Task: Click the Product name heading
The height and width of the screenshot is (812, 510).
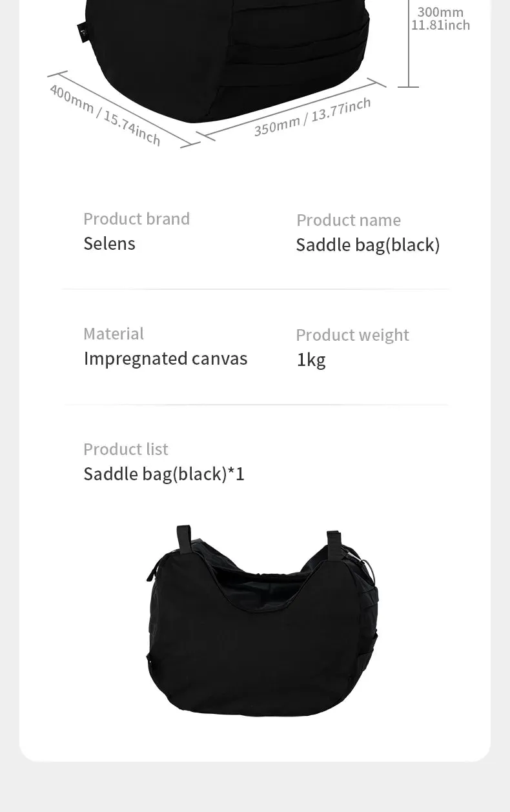Action: click(x=349, y=220)
